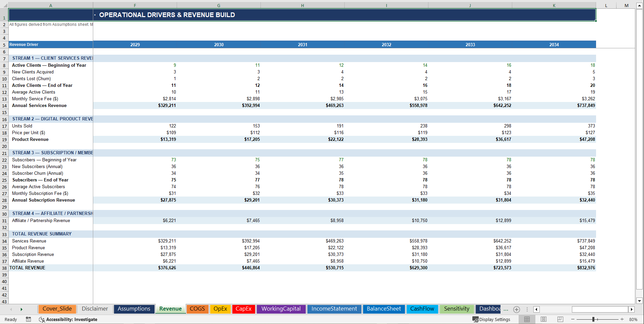Click the zoom in plus icon

pos(622,319)
